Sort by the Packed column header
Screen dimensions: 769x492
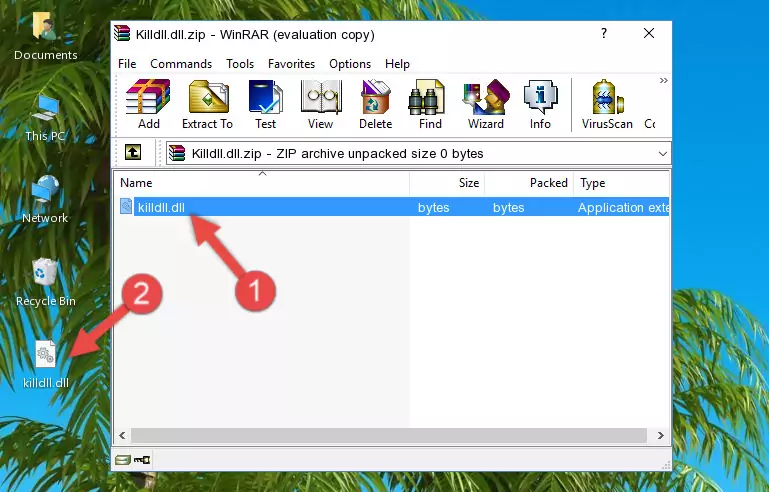coord(529,183)
